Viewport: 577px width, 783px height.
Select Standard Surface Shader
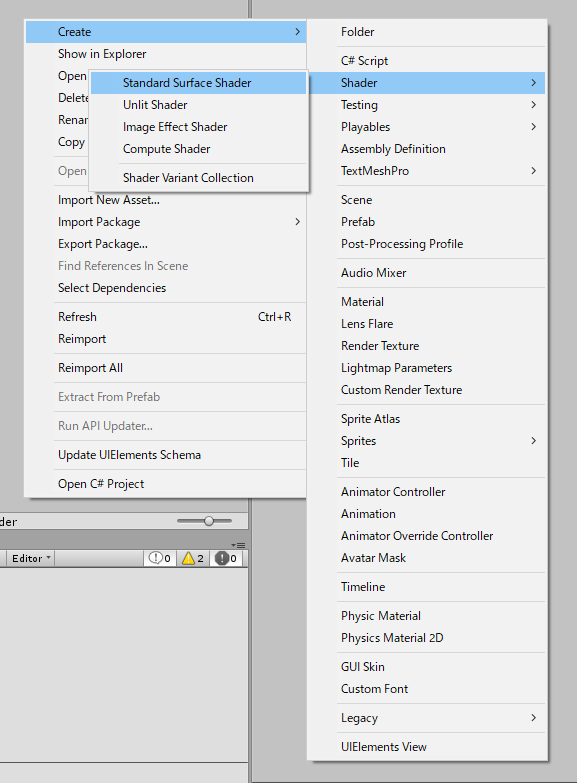(x=199, y=83)
